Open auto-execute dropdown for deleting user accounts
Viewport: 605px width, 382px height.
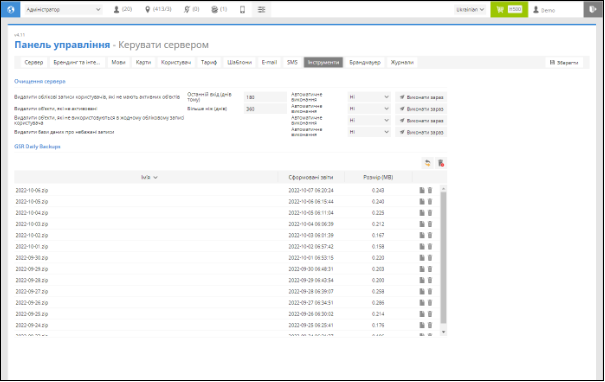click(369, 97)
